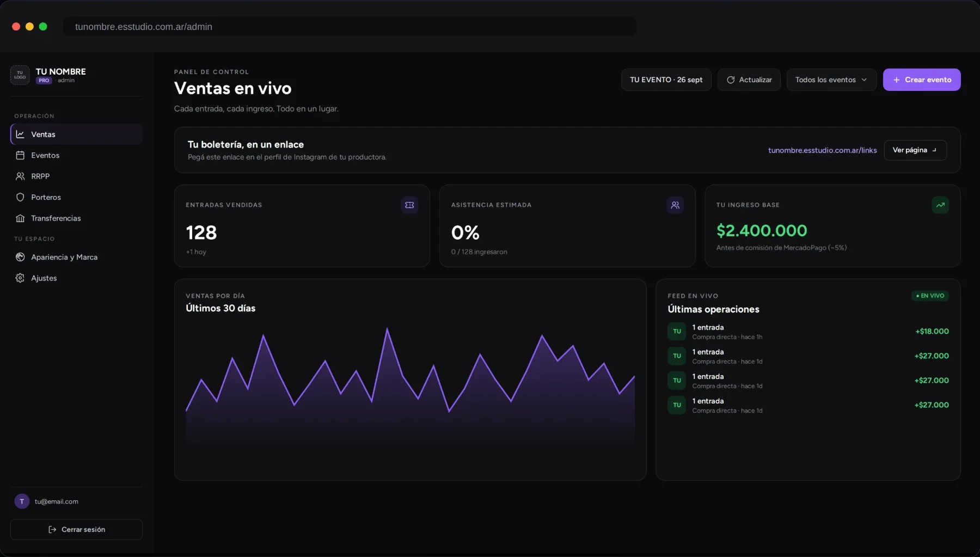Click the people icon in Asistencia Estimada card

point(675,205)
